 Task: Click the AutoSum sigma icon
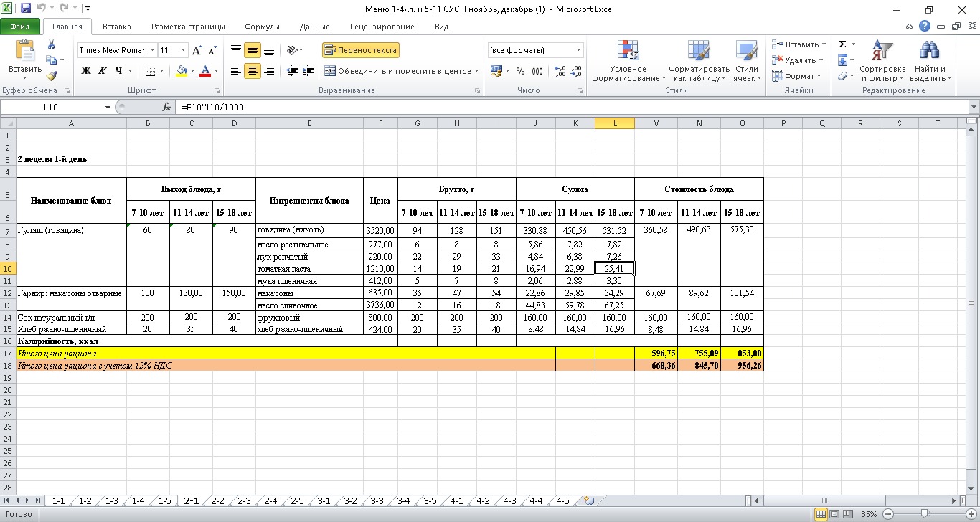842,44
